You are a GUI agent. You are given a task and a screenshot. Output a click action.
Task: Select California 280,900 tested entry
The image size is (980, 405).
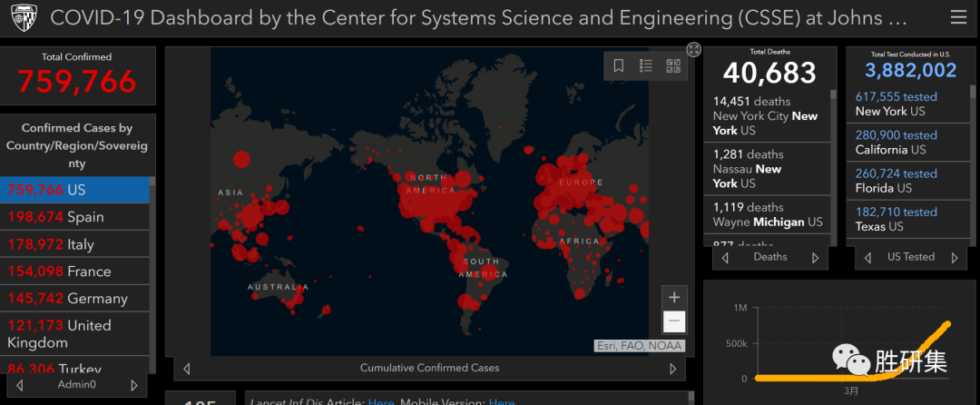(908, 143)
